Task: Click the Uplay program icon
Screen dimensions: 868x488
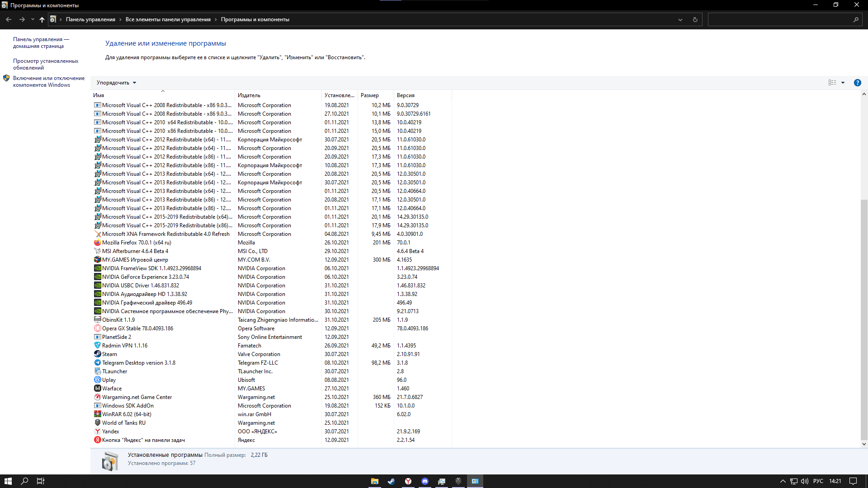Action: coord(97,380)
